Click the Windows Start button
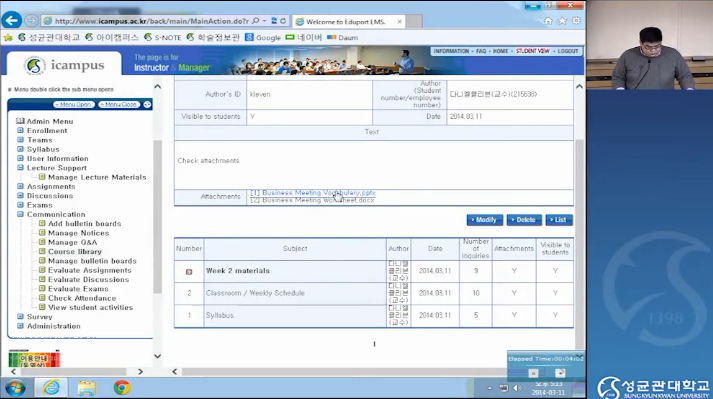713x399 pixels. [15, 389]
